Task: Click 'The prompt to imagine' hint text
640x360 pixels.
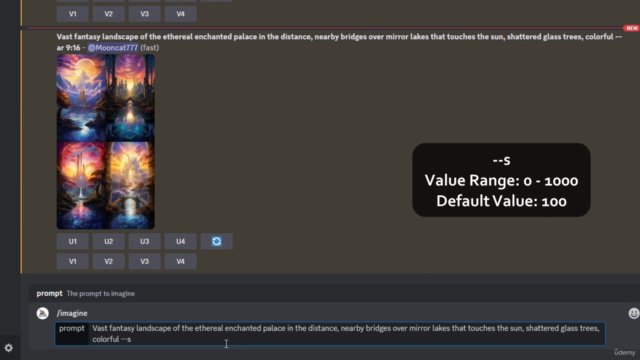Action: (100, 293)
